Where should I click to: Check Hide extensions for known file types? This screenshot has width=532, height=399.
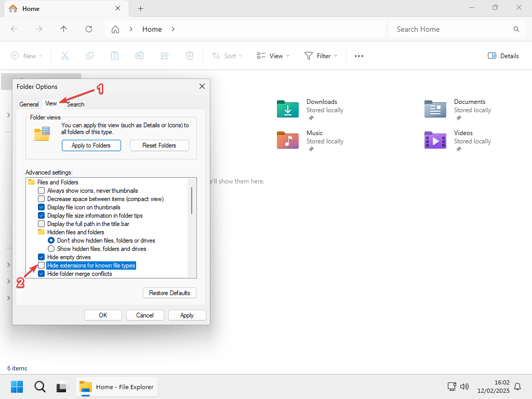point(42,265)
